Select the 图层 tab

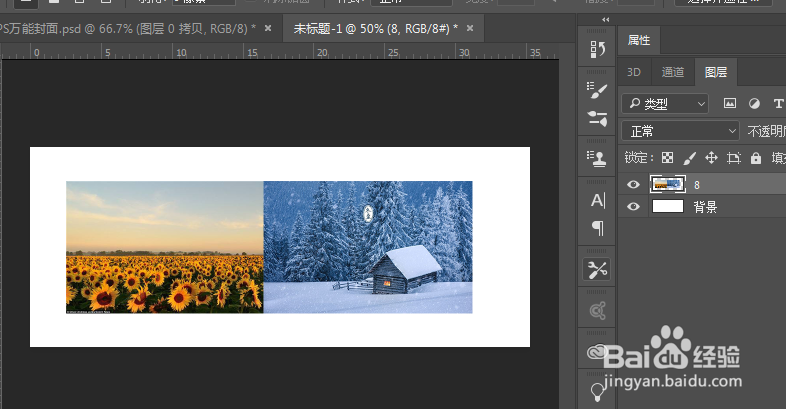pos(716,72)
